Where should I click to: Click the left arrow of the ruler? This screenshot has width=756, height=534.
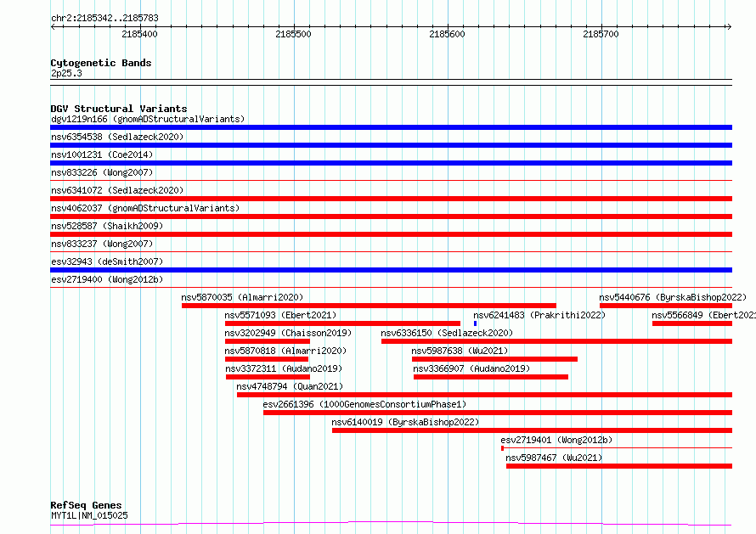(53, 27)
